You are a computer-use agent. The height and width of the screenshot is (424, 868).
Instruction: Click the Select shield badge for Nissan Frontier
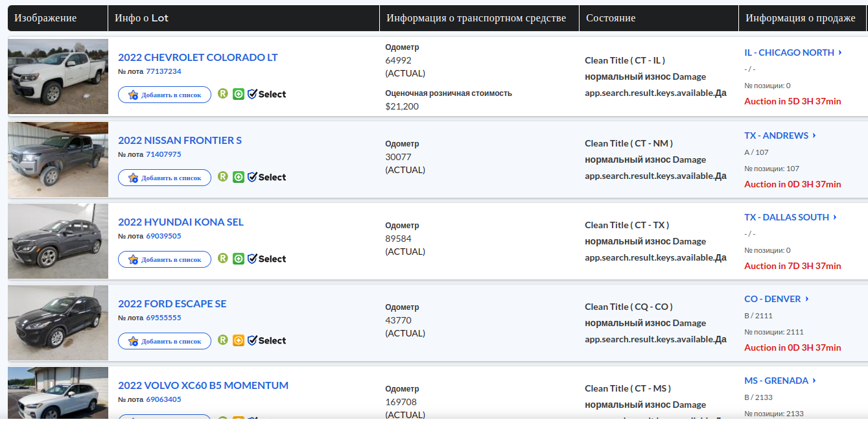(x=266, y=177)
